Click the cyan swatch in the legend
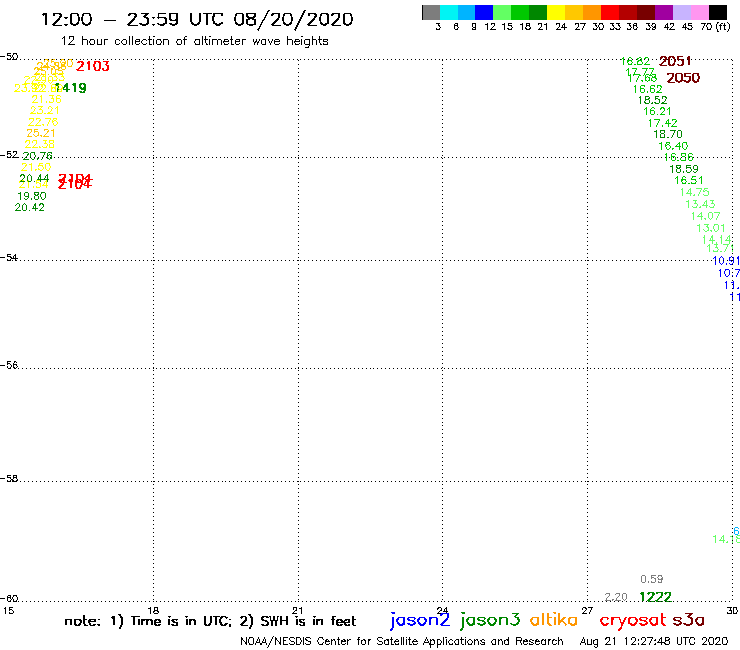740x650 pixels. (449, 12)
